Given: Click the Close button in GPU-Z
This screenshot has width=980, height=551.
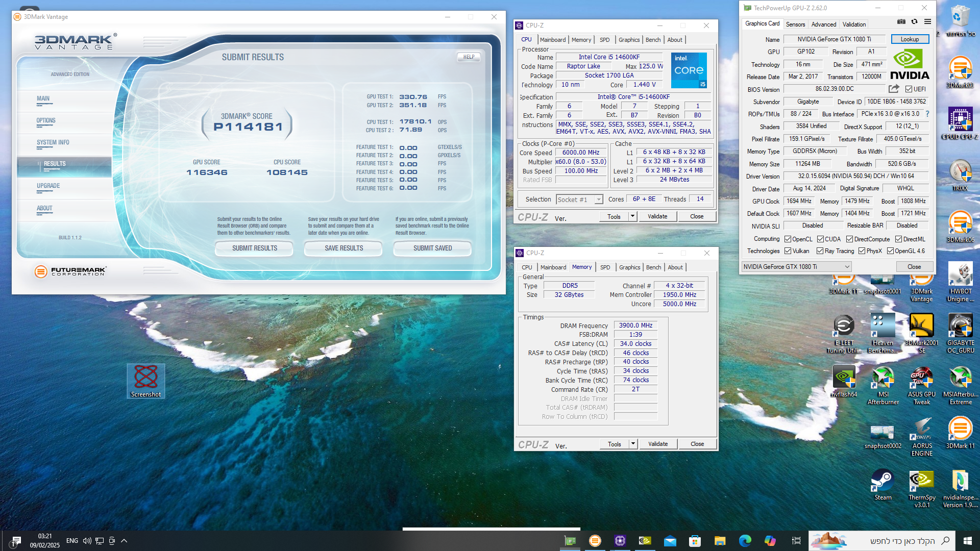Looking at the screenshot, I should (914, 266).
